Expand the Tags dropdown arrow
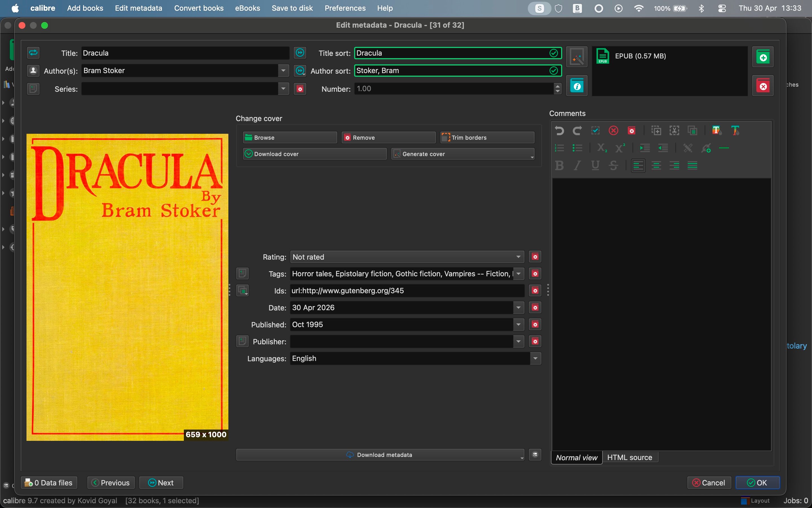 518,273
